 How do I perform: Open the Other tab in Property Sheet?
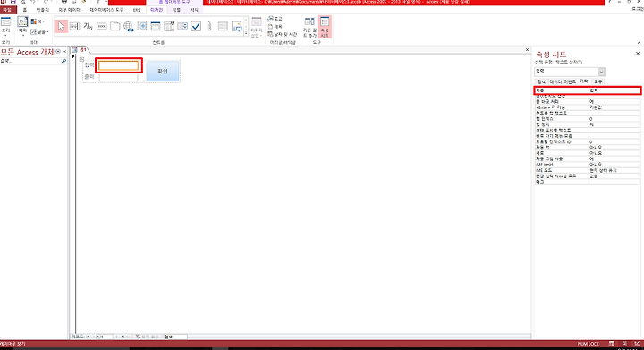coord(583,81)
